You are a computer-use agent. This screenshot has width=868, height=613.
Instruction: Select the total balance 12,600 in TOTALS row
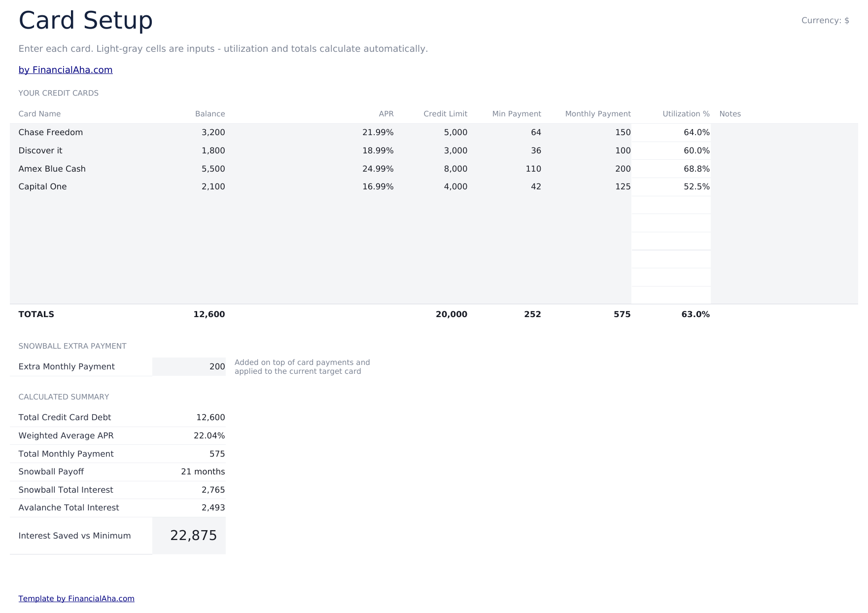tap(209, 315)
